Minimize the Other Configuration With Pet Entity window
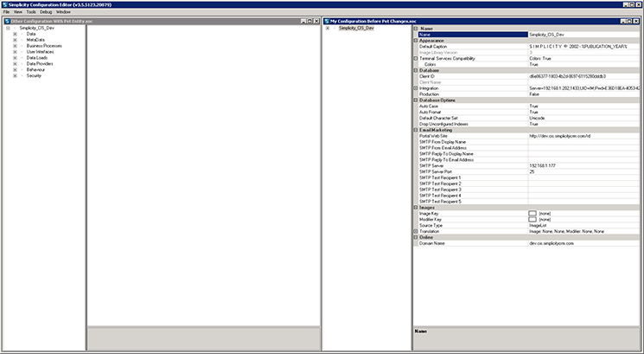Image resolution: width=644 pixels, height=354 pixels. tap(303, 21)
